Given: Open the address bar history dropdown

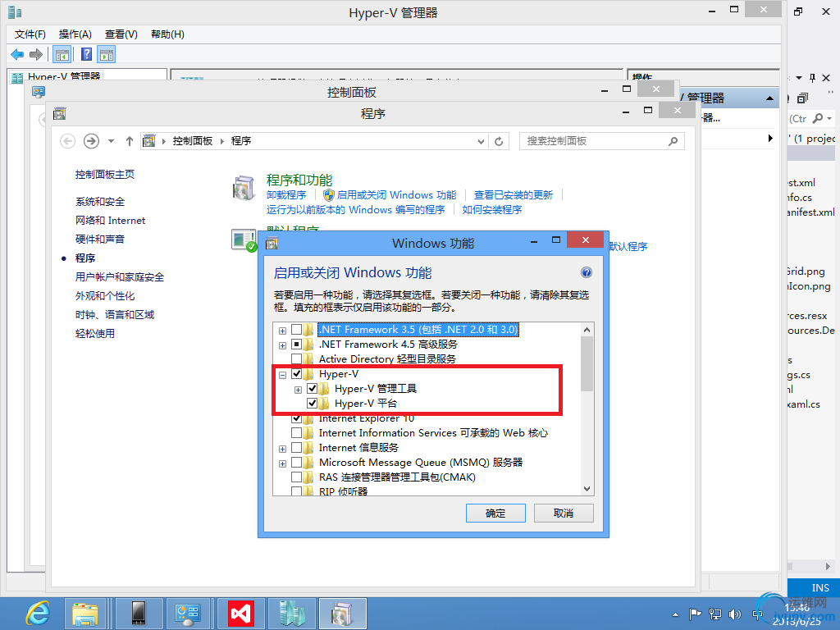Looking at the screenshot, I should [x=481, y=141].
